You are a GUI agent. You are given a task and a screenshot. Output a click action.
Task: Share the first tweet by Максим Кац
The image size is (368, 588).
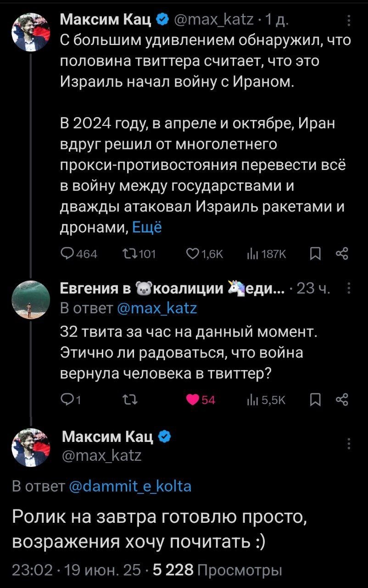(x=342, y=254)
